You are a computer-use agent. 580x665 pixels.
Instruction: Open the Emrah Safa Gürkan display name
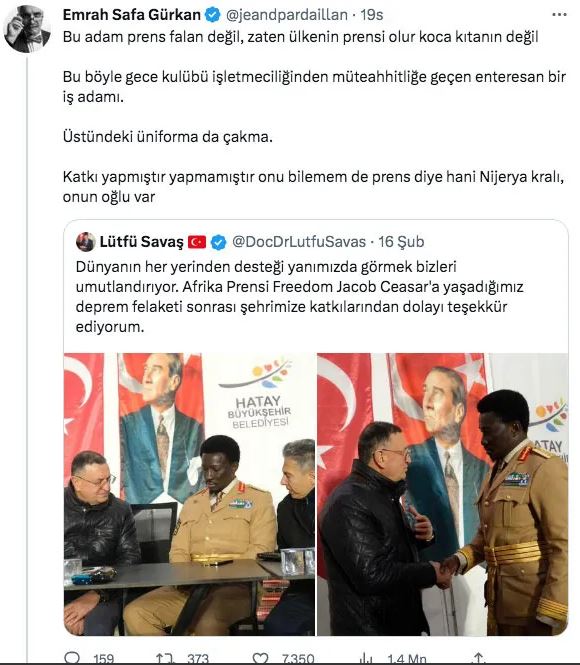pos(132,15)
